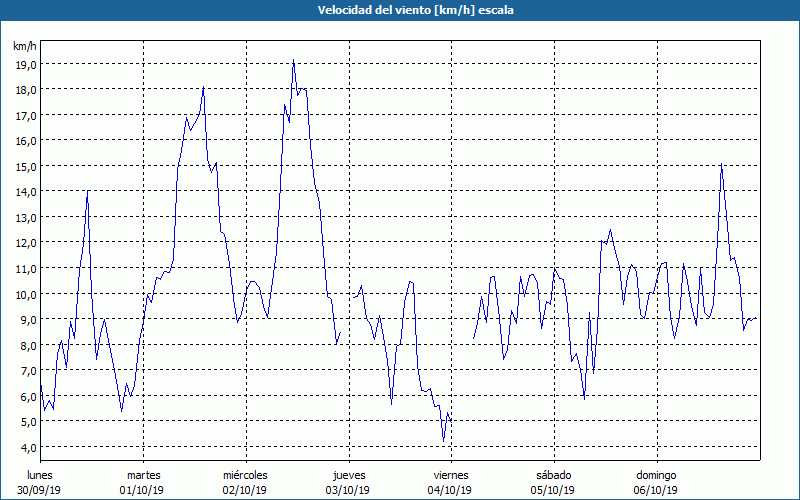The width and height of the screenshot is (800, 500).
Task: Select the '9,0' y-axis value
Action: point(29,320)
